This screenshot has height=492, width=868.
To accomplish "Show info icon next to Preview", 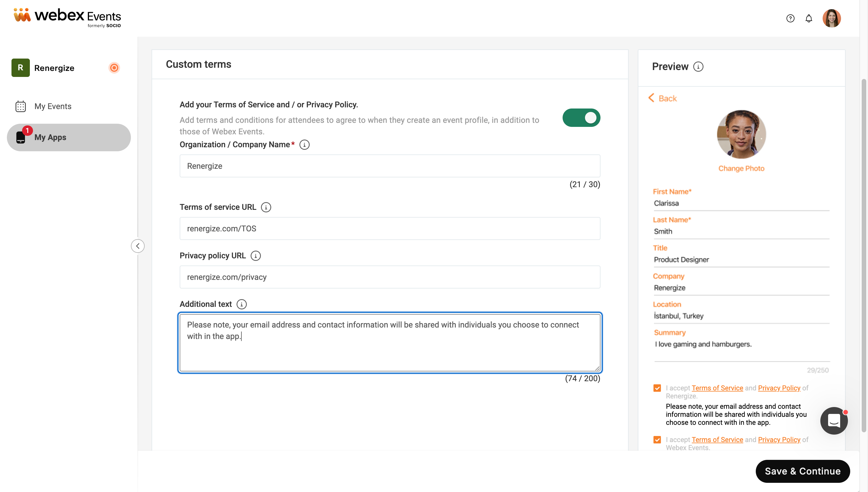I will 698,67.
